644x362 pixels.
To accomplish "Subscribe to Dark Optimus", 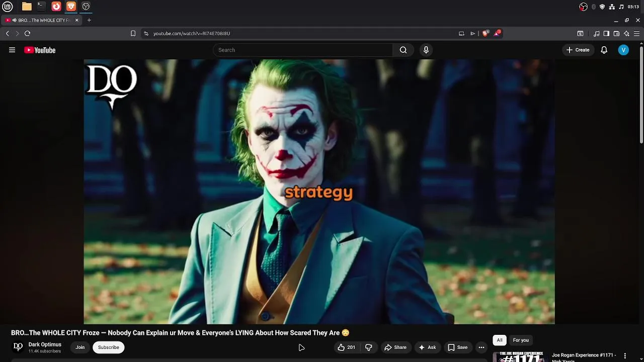I will click(x=109, y=347).
